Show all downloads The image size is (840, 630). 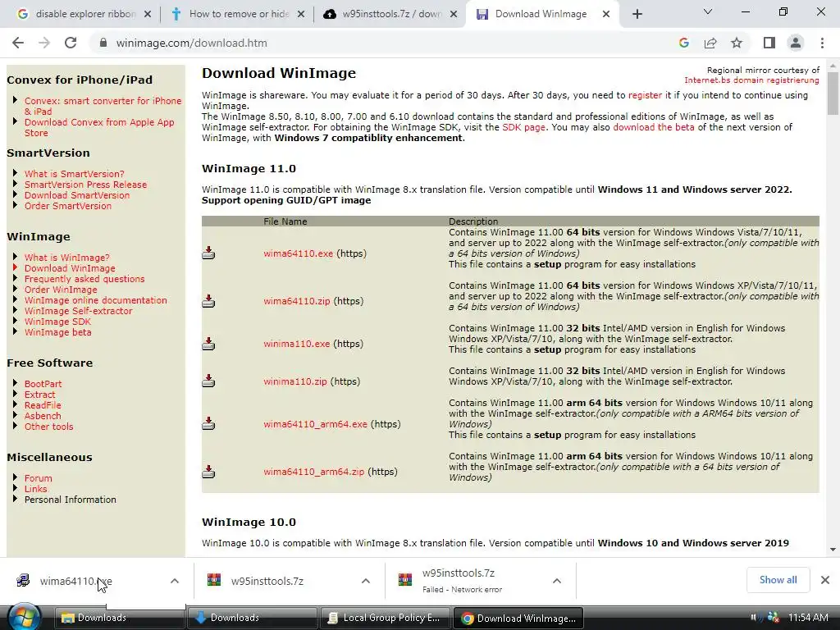coord(778,580)
